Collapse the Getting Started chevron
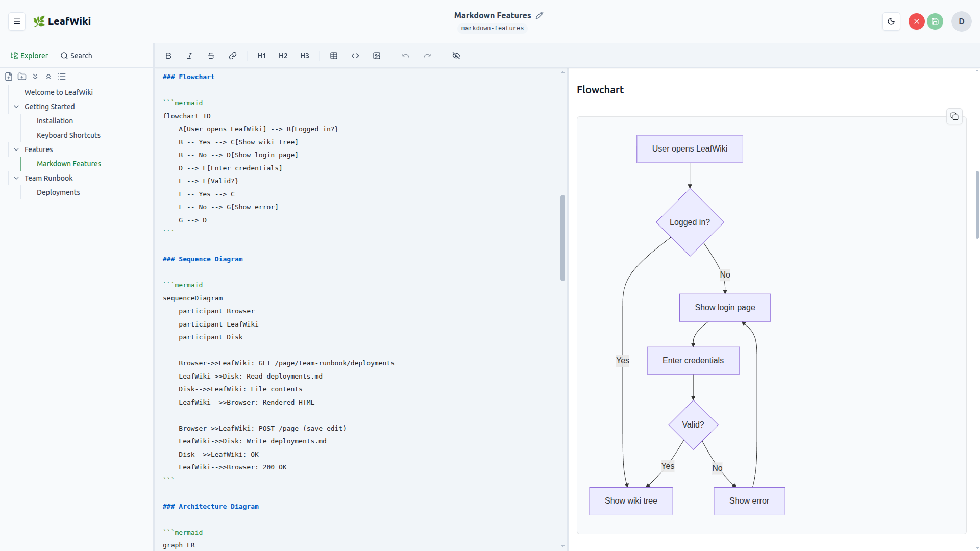The height and width of the screenshot is (551, 980). (16, 107)
